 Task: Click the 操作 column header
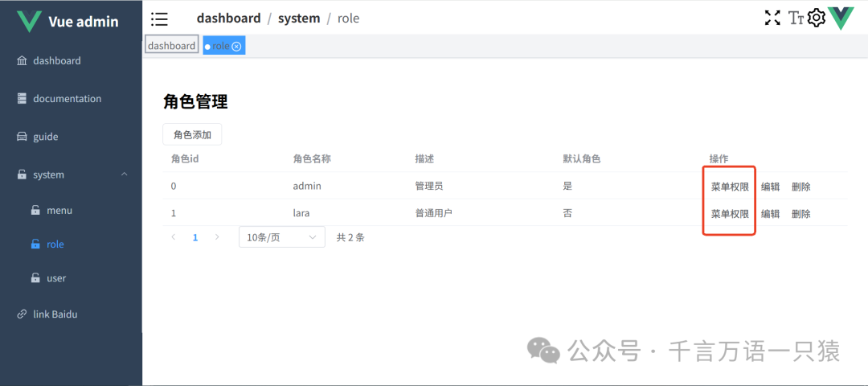click(719, 159)
